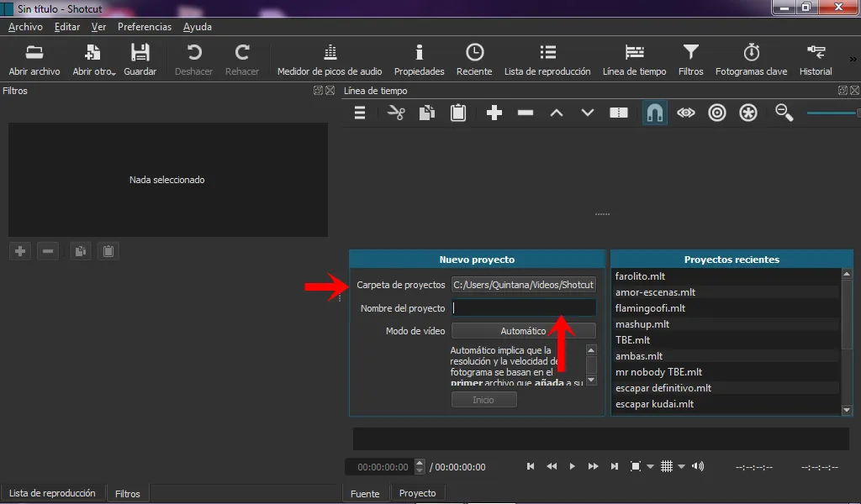Open the volume control speaker icon
Screen dimensions: 861x504
tap(698, 466)
